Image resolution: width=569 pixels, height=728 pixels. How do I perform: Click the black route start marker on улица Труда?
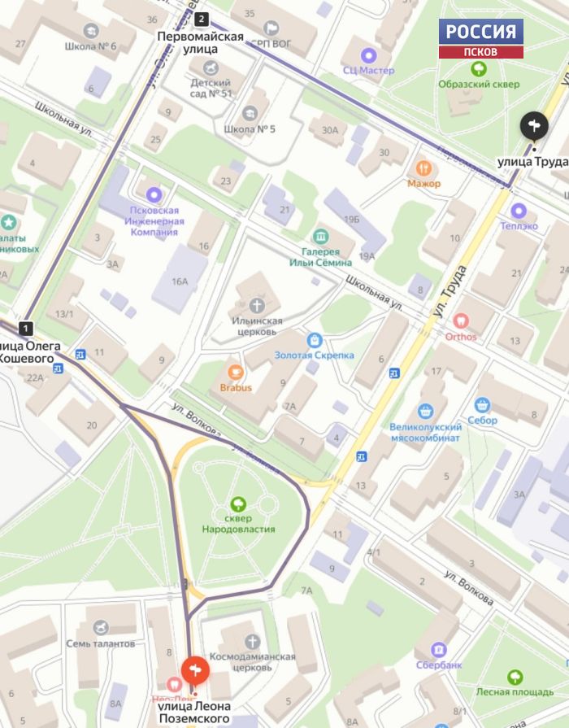pos(534,126)
